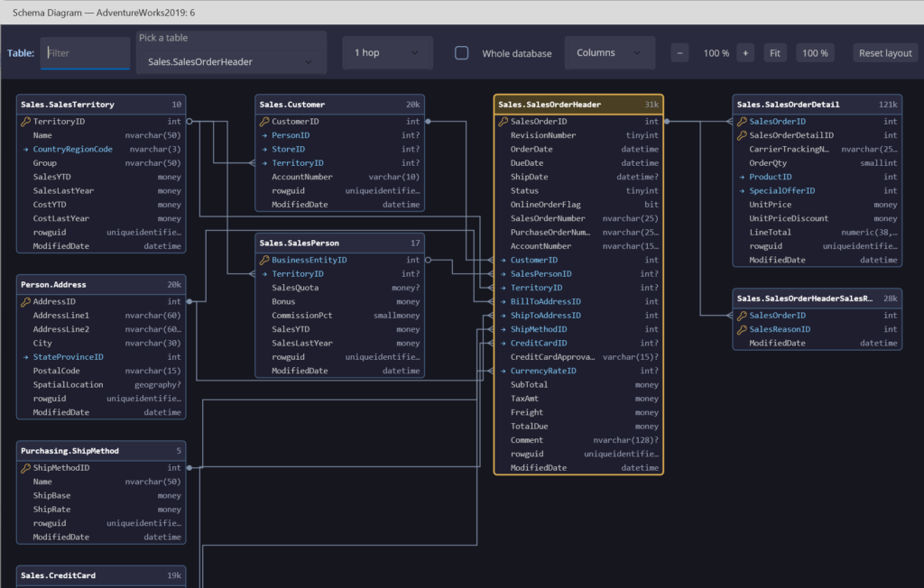Click the plus zoom in button
The height and width of the screenshot is (588, 924).
pos(745,53)
